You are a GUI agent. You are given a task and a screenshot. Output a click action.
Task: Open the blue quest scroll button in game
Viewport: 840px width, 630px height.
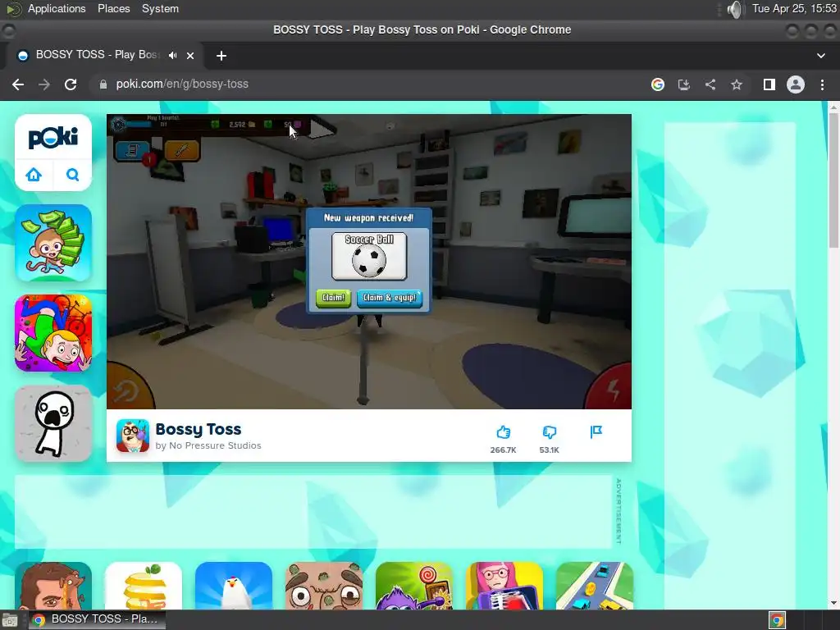coord(132,151)
